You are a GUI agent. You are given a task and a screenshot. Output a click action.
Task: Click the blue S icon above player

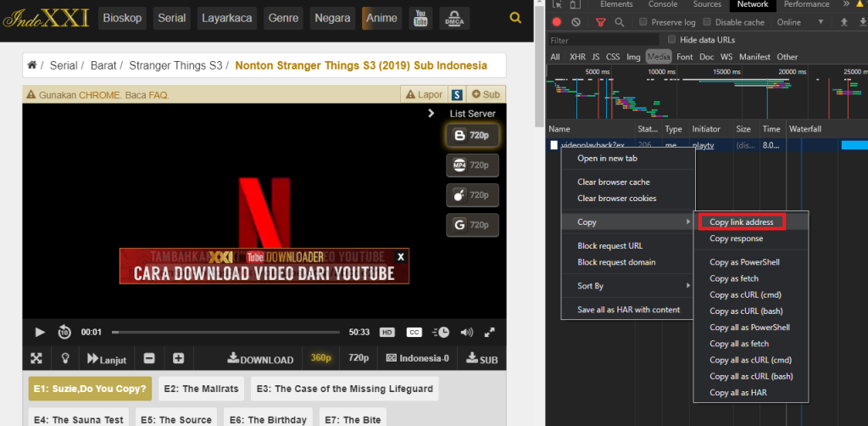pyautogui.click(x=457, y=95)
